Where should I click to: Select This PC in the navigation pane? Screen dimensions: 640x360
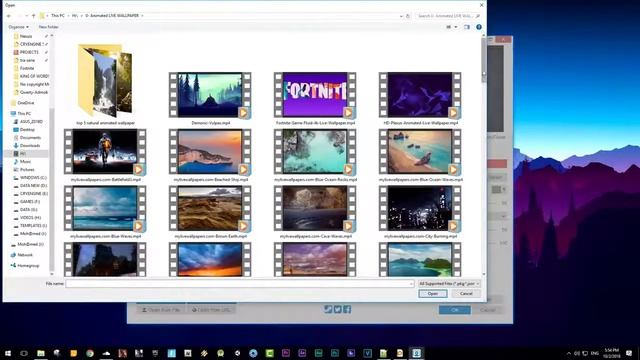click(x=24, y=113)
